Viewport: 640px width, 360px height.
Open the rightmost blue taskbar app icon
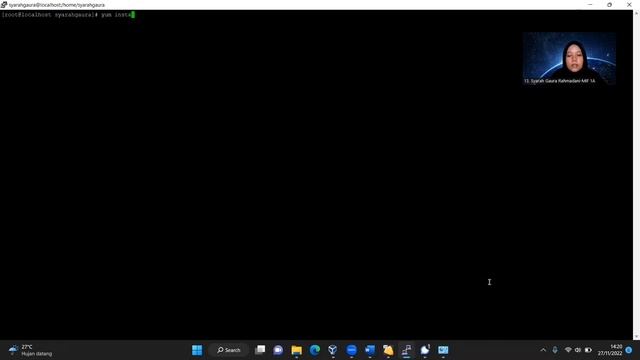443,350
